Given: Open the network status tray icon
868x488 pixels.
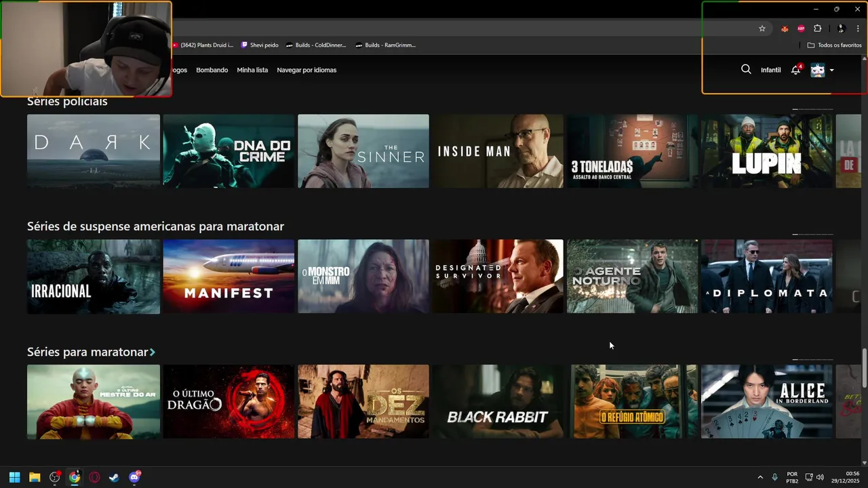Looking at the screenshot, I should point(809,477).
